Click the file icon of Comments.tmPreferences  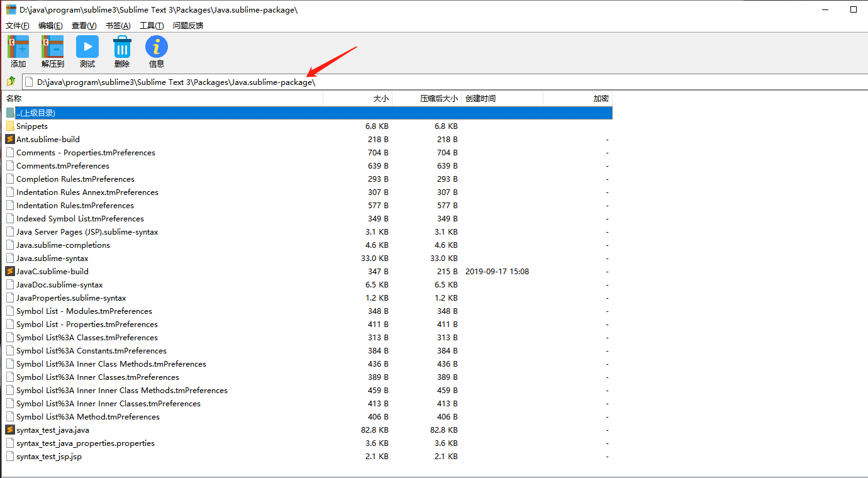[x=10, y=166]
